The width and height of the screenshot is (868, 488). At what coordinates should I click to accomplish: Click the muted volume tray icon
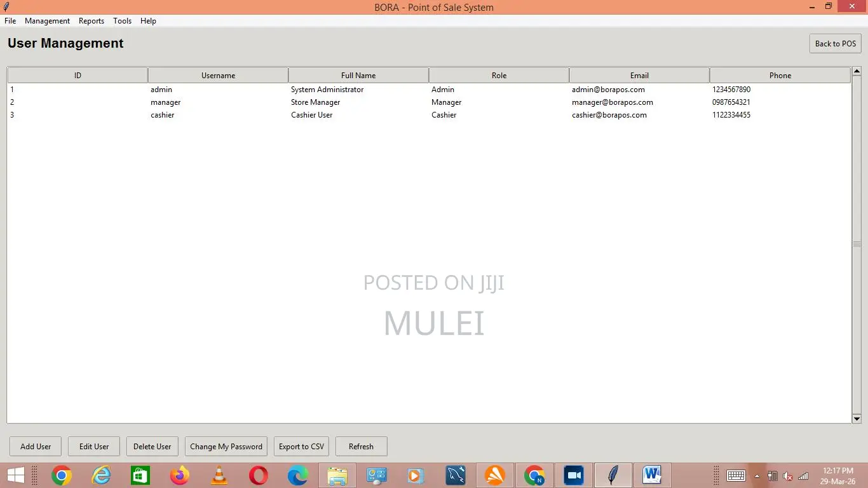pos(788,476)
